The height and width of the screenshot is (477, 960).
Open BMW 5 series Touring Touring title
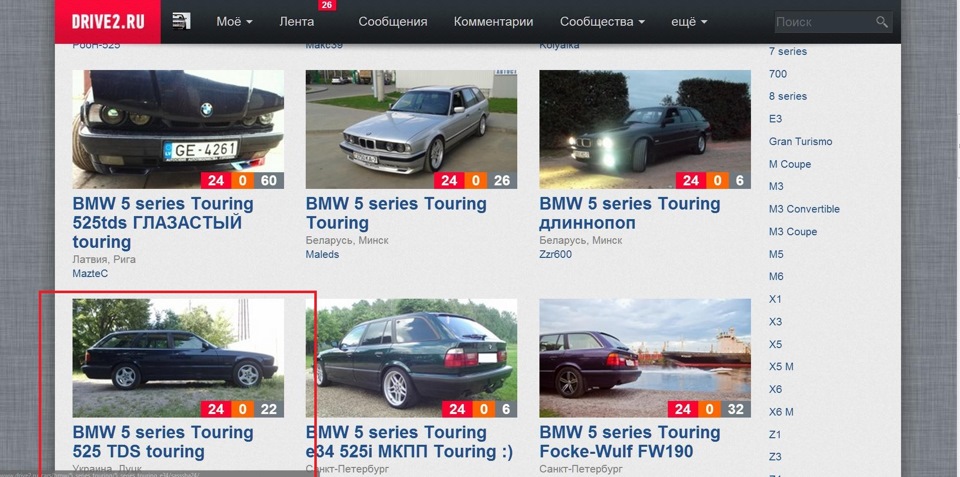(x=396, y=213)
